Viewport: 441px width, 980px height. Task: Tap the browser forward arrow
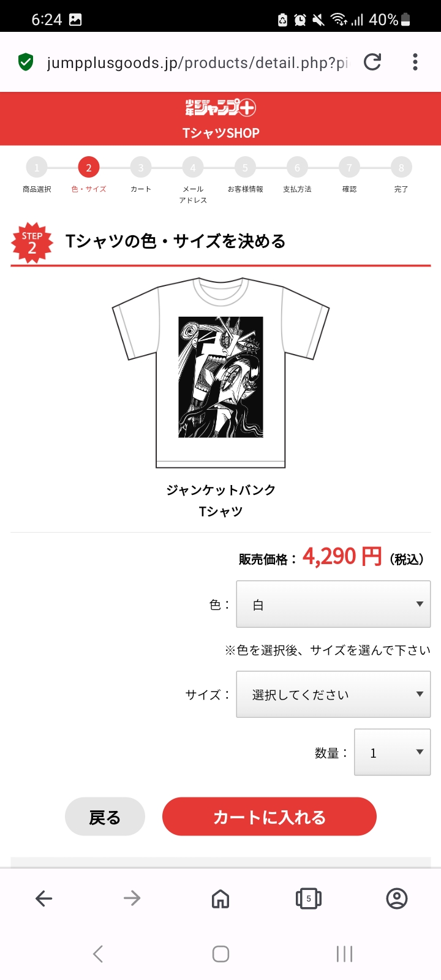(x=132, y=899)
